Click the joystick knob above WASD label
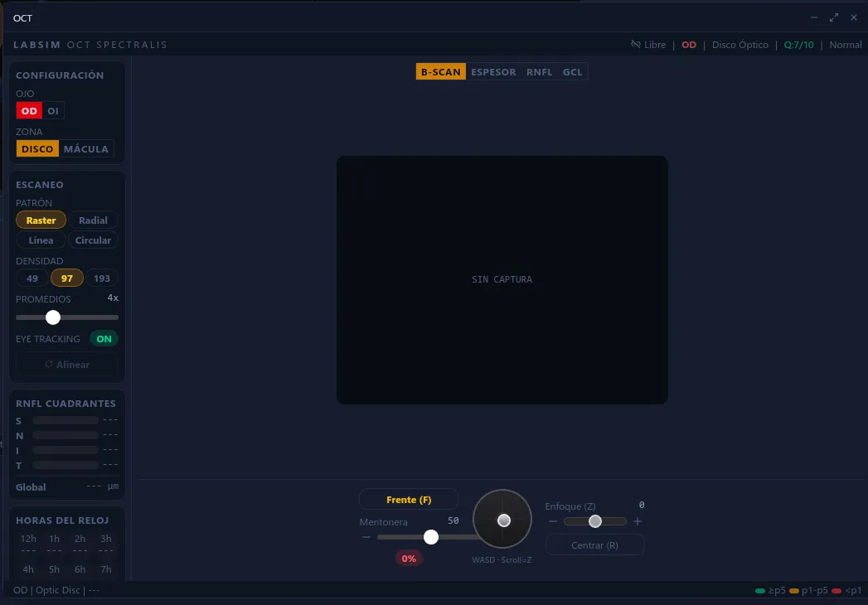868x605 pixels. pos(504,520)
